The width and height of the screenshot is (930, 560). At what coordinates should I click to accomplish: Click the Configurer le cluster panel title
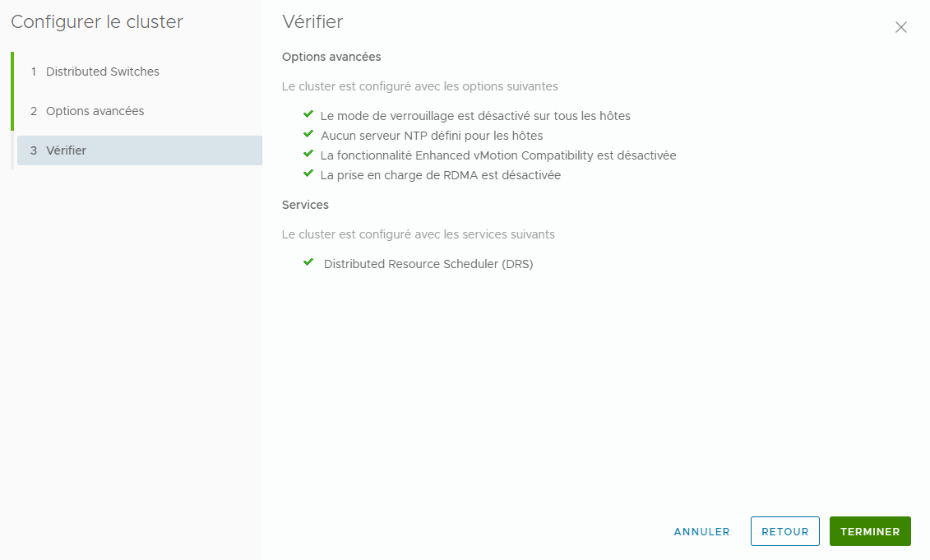pyautogui.click(x=96, y=22)
